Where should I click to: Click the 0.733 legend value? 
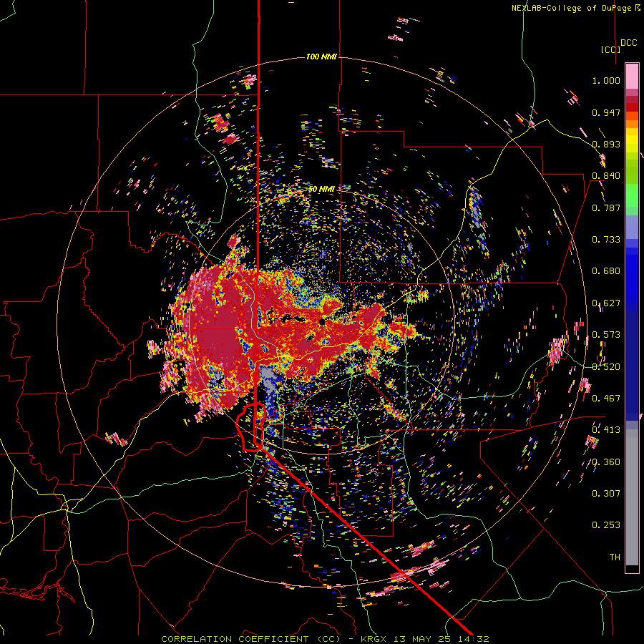606,240
